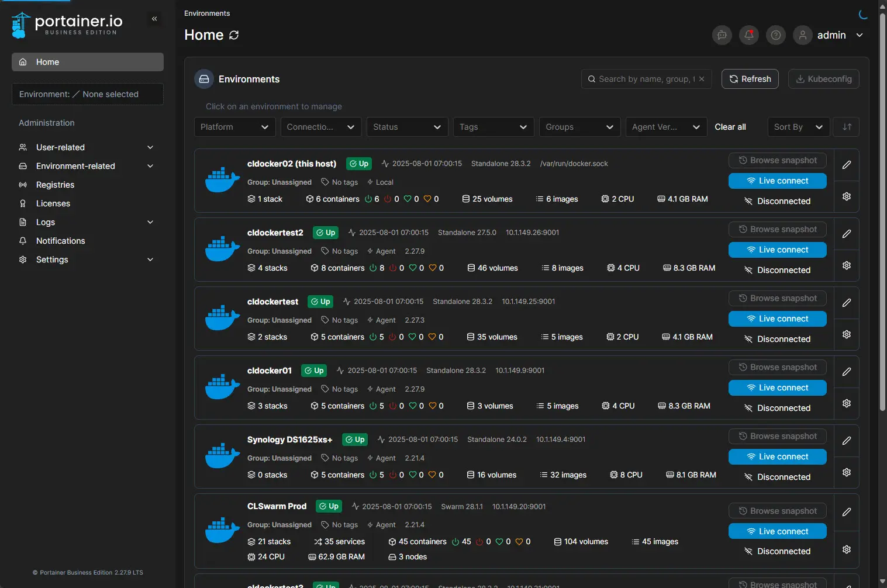Open settings gear for cldockertest2 environment
Viewport: 887px width, 588px height.
[x=847, y=265]
